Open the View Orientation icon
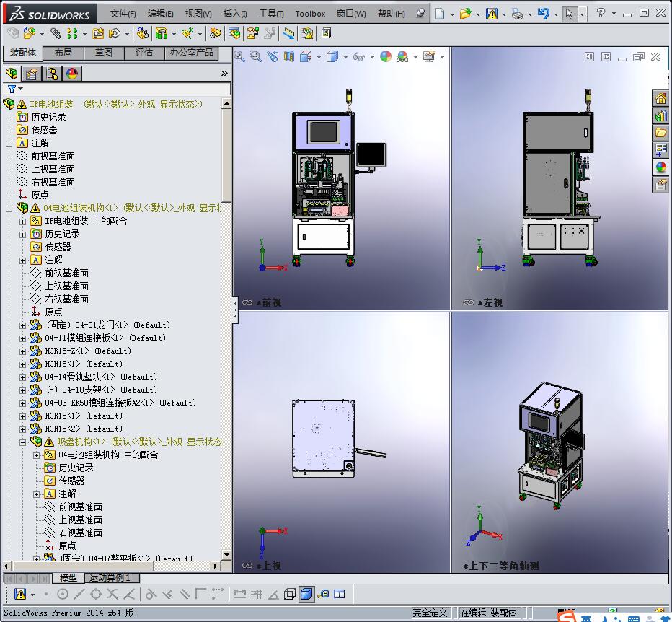Image resolution: width=672 pixels, height=622 pixels. (306, 56)
